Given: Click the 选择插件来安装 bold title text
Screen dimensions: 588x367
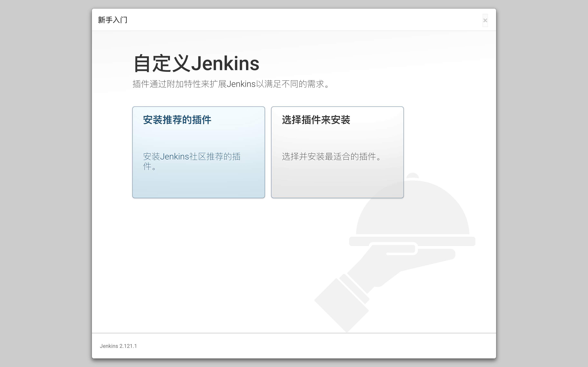Looking at the screenshot, I should click(316, 120).
